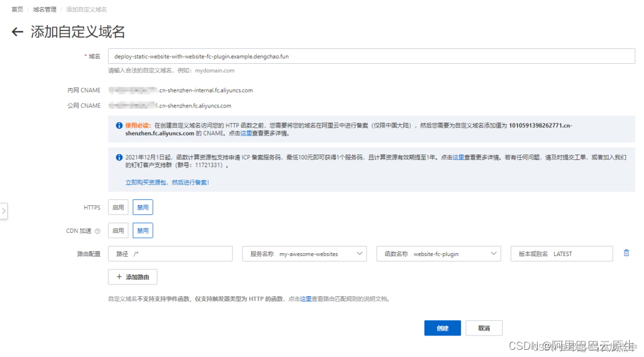The width and height of the screenshot is (644, 357).
Task: Enable HTTPS by clicking 启用
Action: pos(117,207)
